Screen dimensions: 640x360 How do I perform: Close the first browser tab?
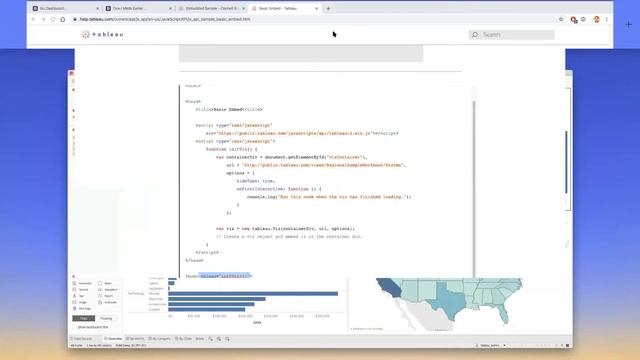click(97, 8)
